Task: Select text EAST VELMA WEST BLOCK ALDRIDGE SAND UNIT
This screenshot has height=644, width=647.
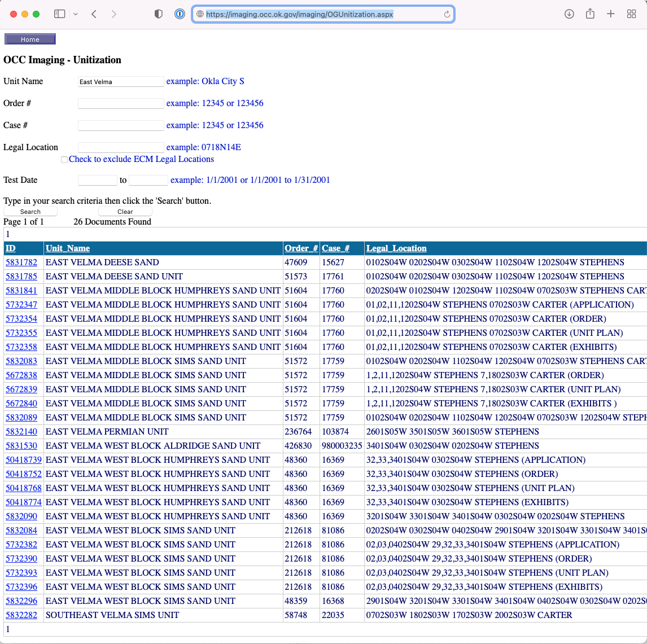Action: 152,446
